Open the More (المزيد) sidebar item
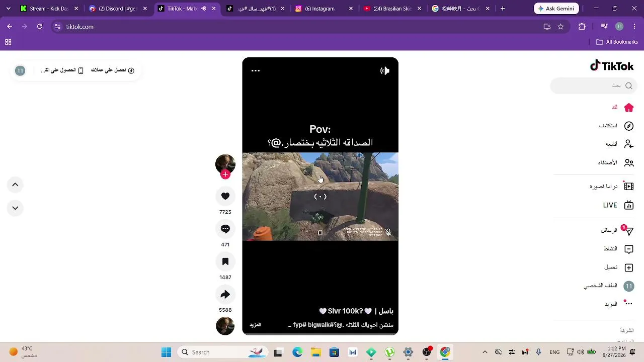Screen dimensions: 644x362 pyautogui.click(x=618, y=304)
